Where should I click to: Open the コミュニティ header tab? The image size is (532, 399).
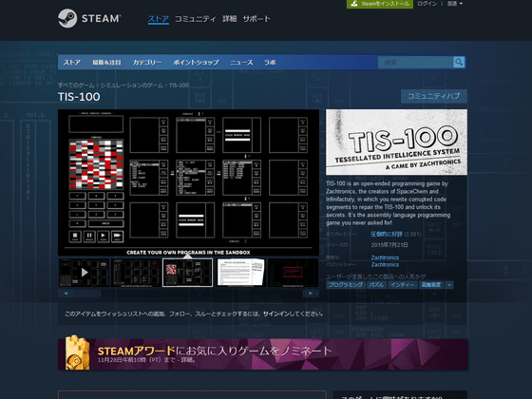[x=195, y=19]
